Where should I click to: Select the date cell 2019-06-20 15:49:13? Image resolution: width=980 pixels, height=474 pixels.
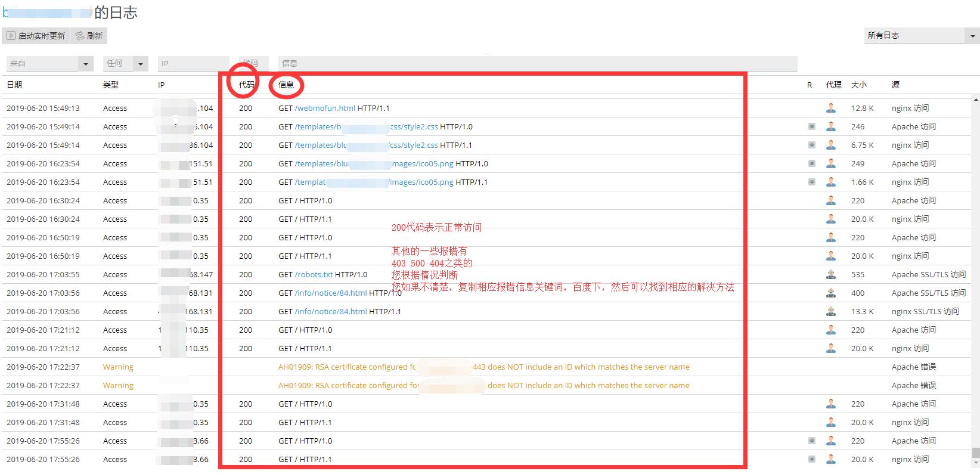pos(43,108)
